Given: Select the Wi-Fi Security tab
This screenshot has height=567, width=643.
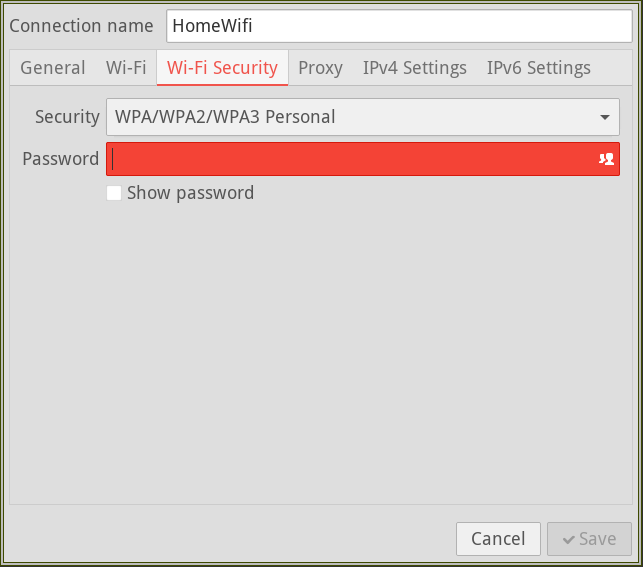Looking at the screenshot, I should 222,68.
